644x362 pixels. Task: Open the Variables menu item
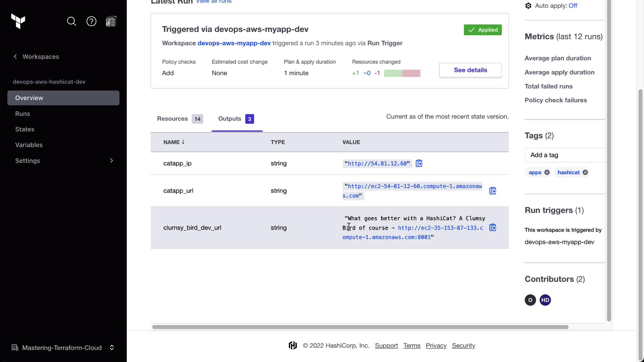coord(29,145)
